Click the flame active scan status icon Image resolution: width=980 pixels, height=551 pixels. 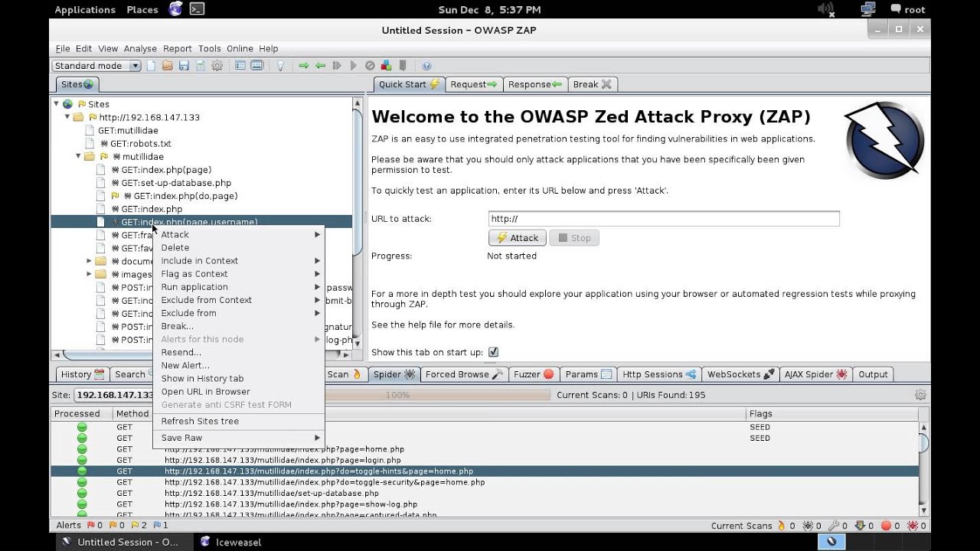click(x=781, y=526)
